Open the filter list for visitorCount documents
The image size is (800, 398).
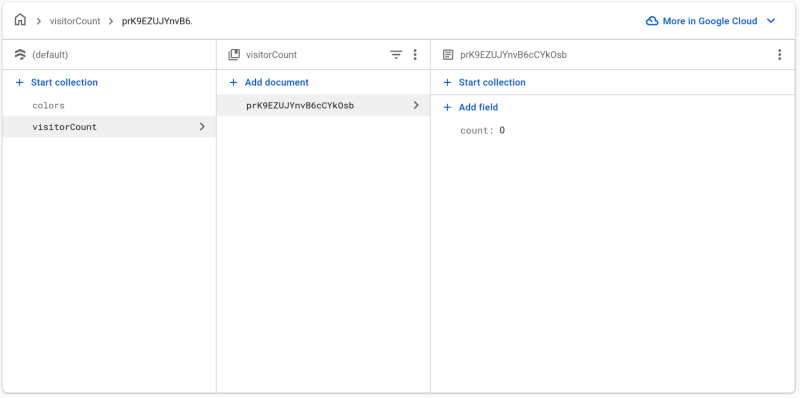tap(396, 55)
